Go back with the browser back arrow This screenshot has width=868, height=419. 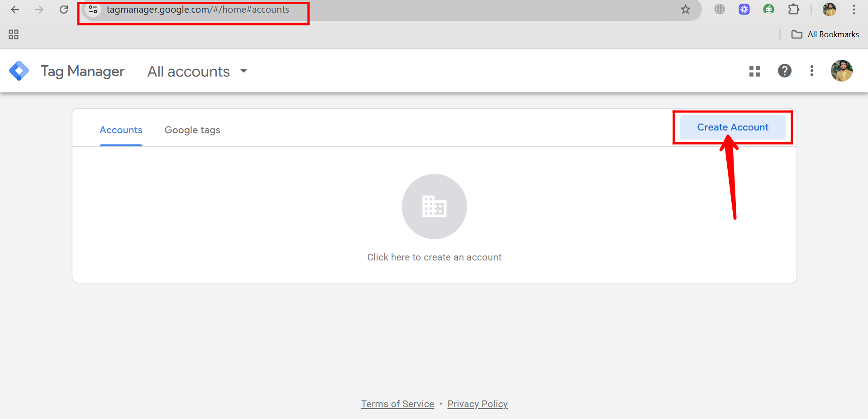[x=15, y=10]
